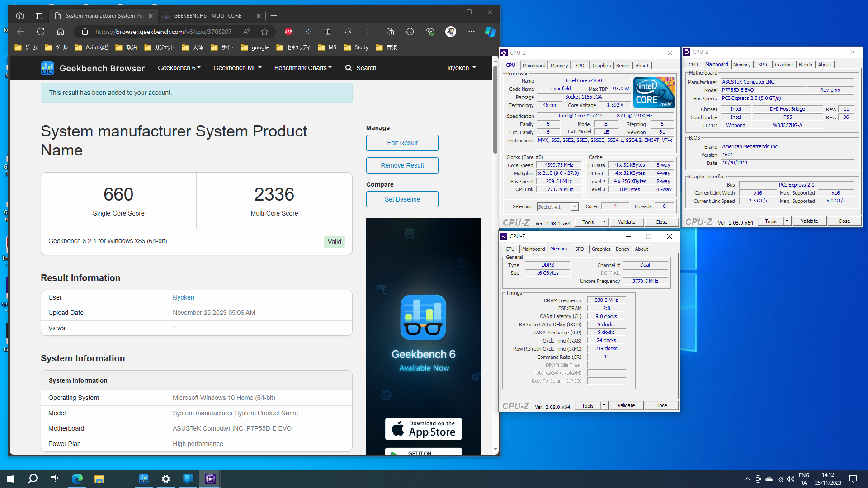Toggle split screen icon in Edge toolbar
Viewport: 868px width, 488px height.
point(370,32)
